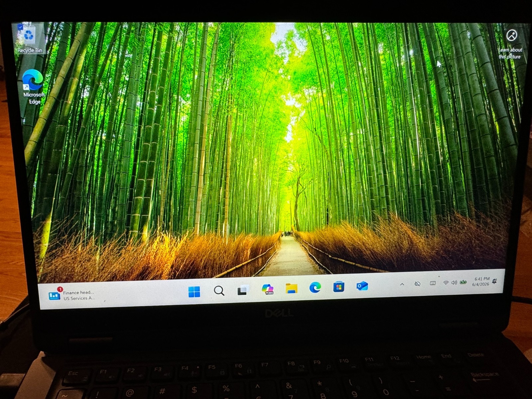Image resolution: width=532 pixels, height=399 pixels.
Task: Open the Recycle Bin desktop icon
Action: 29,38
